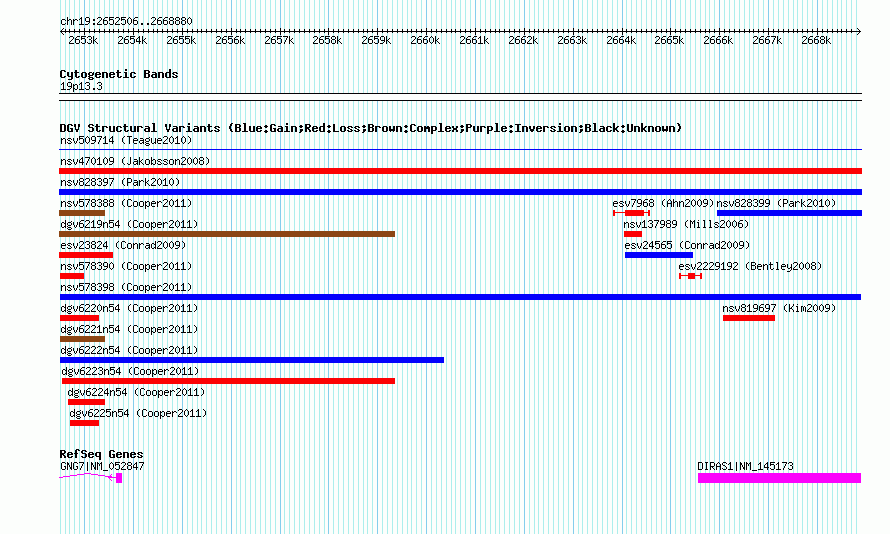Click the 2664k ruler tick label
This screenshot has width=890, height=534.
pos(621,40)
